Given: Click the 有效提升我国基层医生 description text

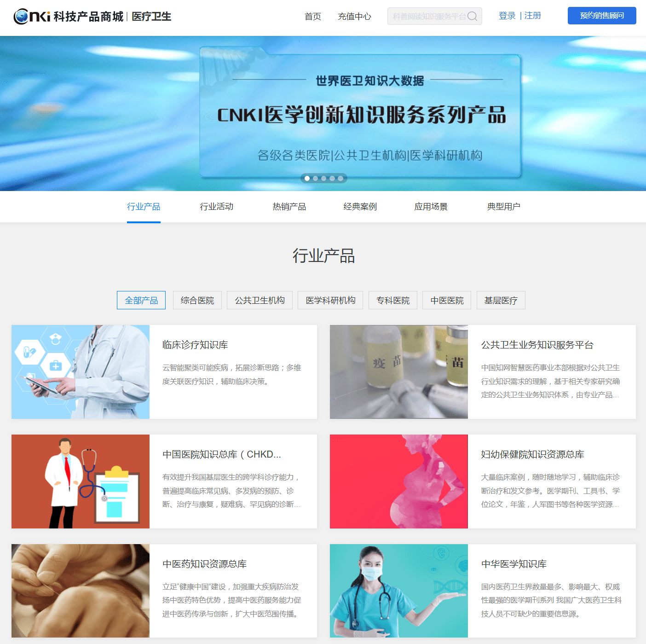Looking at the screenshot, I should [232, 491].
